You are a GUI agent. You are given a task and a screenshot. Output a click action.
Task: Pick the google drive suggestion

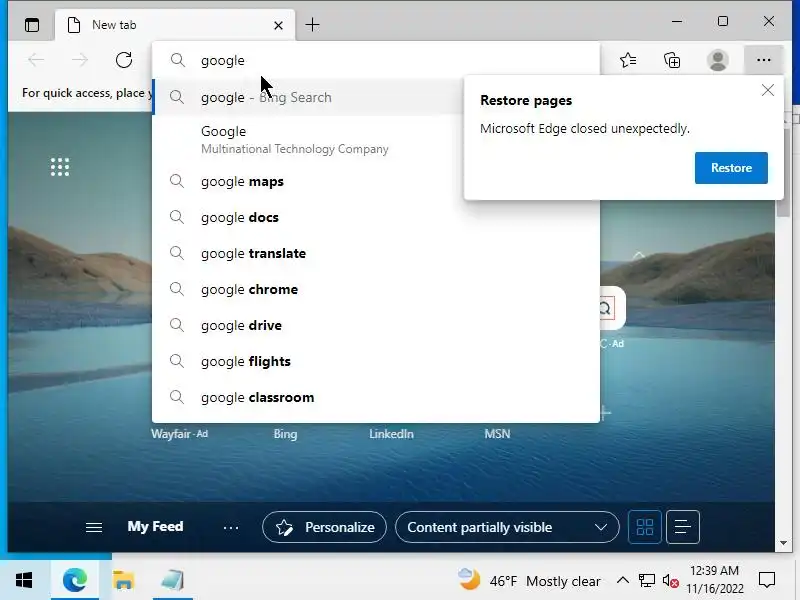click(376, 326)
